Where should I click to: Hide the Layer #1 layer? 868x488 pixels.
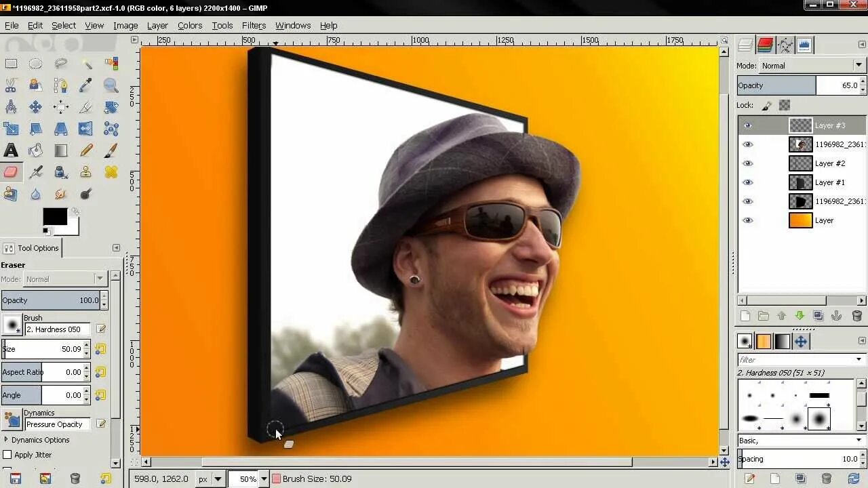point(748,182)
